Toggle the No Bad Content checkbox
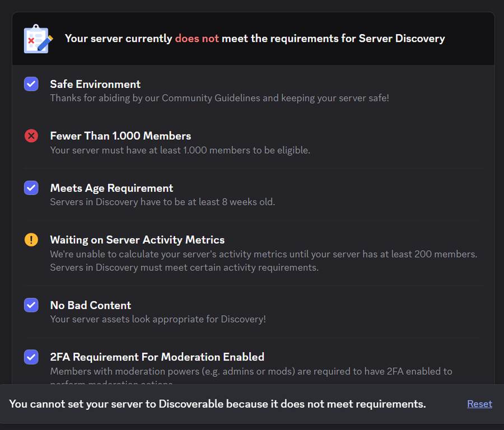This screenshot has width=504, height=430. 31,305
